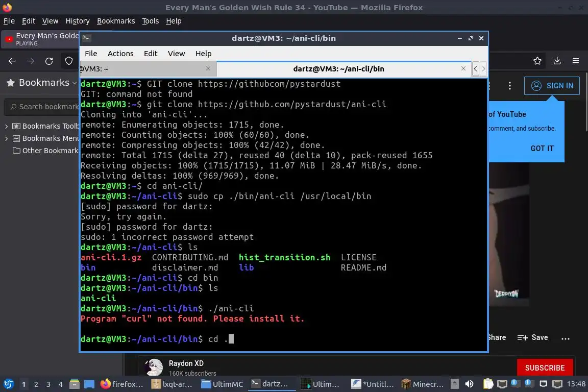Open Firefox Bookmarks menu
Screen dimensions: 588x392
(x=116, y=21)
